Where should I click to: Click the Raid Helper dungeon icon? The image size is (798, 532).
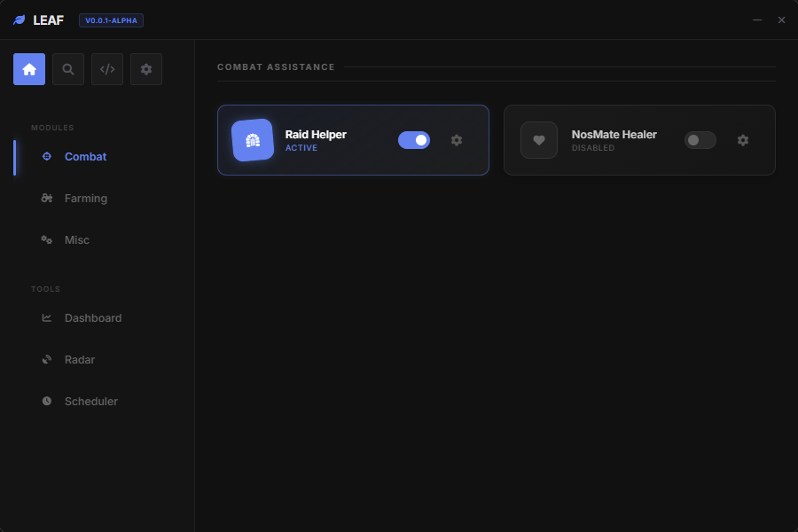[253, 140]
